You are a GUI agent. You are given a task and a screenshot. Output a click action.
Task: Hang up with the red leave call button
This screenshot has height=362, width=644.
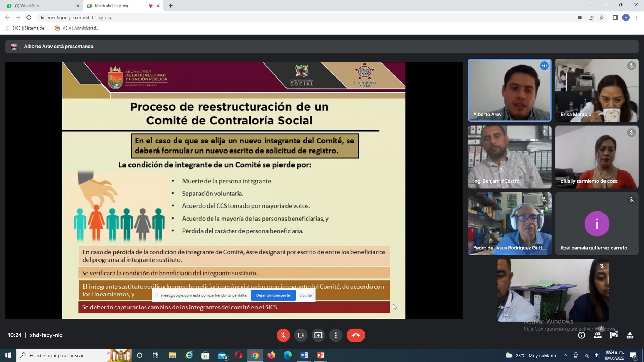[x=356, y=335]
